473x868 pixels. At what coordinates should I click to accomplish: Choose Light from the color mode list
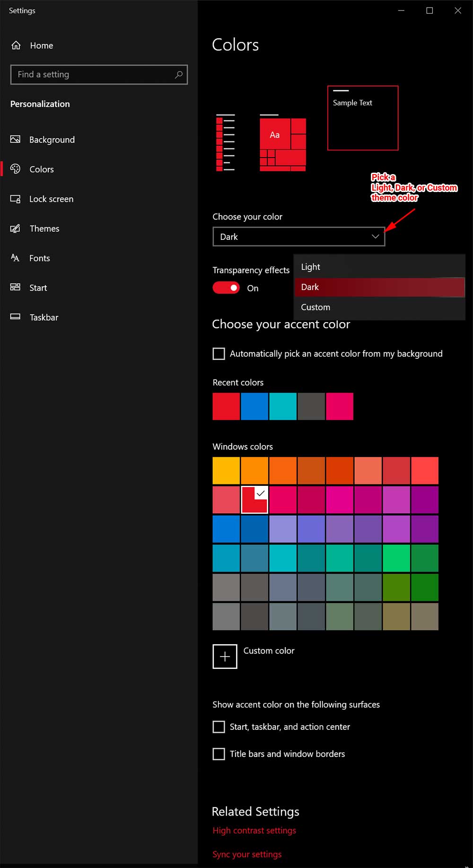click(x=379, y=267)
